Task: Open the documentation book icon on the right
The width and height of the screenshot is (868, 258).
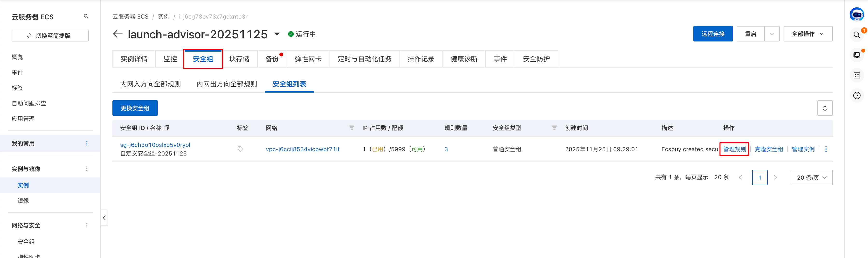Action: 857,55
